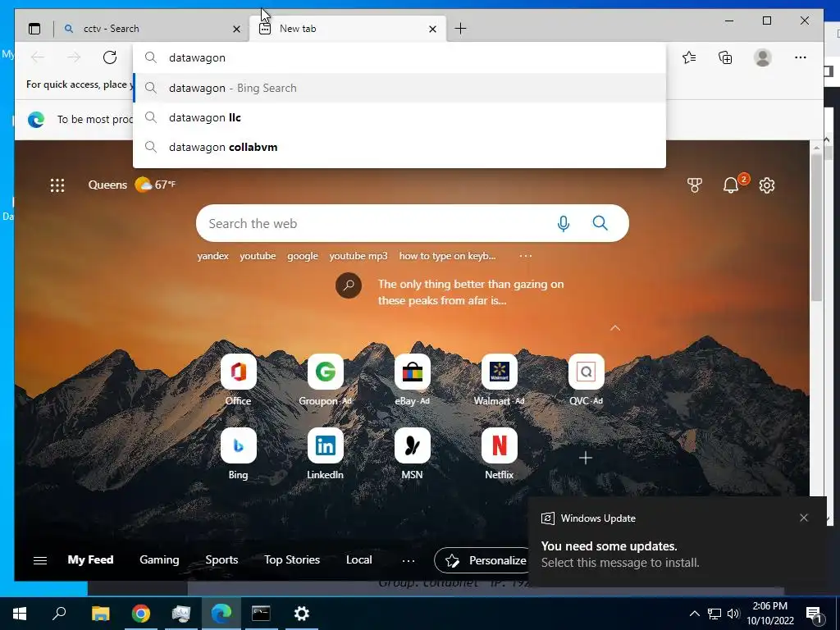Select the Gaming feed tab
Screen dimensions: 840x630
click(x=159, y=559)
